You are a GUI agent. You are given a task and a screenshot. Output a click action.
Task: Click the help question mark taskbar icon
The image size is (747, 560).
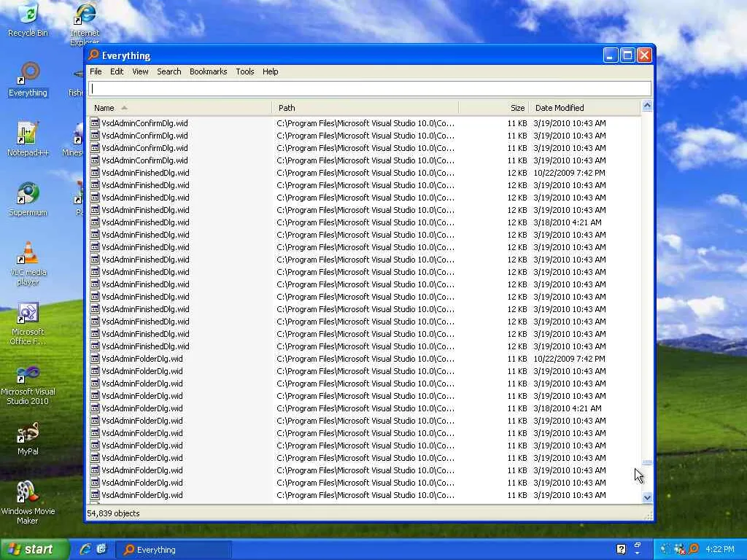(x=621, y=549)
